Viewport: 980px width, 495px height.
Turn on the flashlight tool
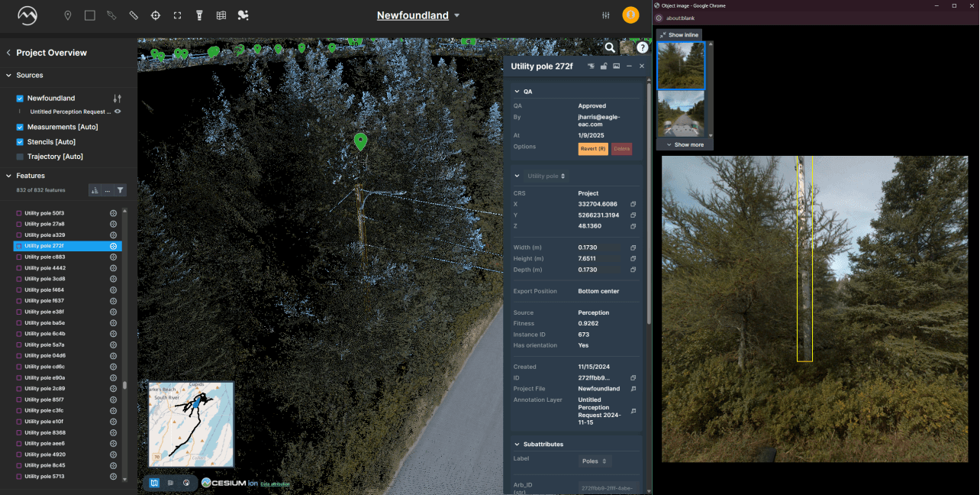coord(199,15)
